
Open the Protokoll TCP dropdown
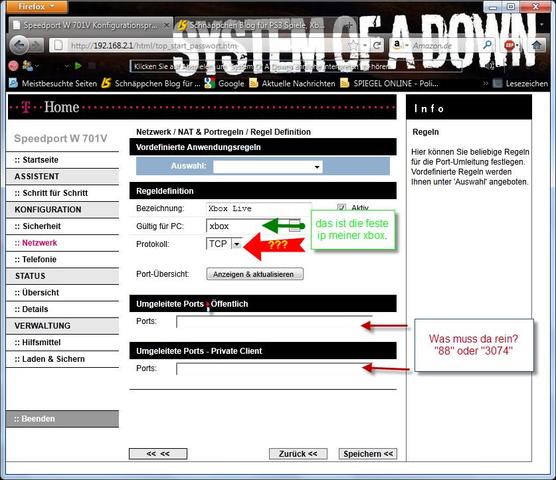pos(236,244)
